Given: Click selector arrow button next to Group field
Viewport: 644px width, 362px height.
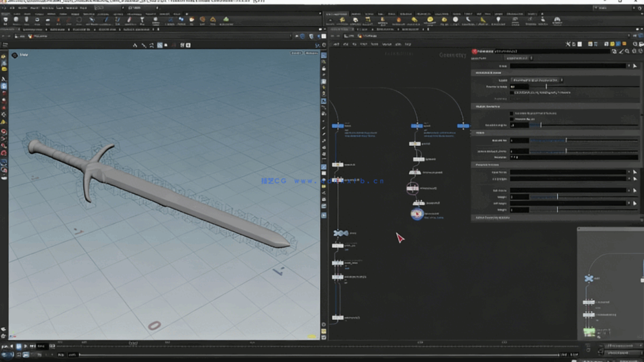Looking at the screenshot, I should click(635, 66).
